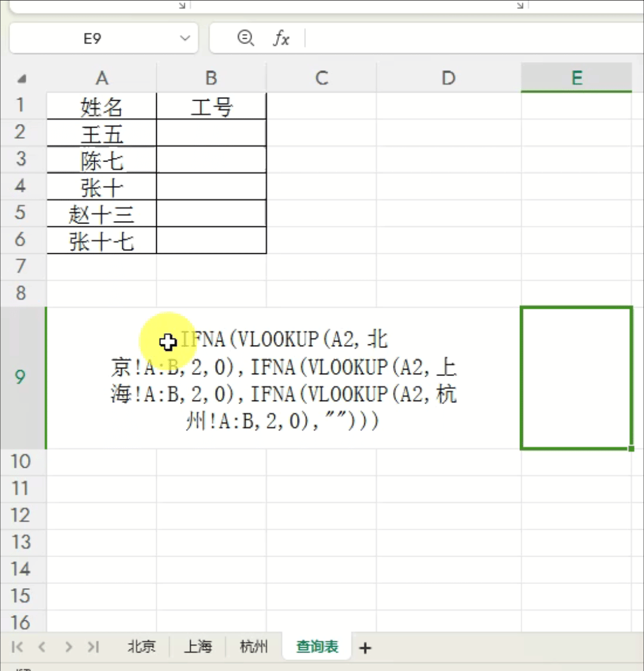644x671 pixels.
Task: Click the IFNA VLOOKUP formula text cell
Action: click(283, 380)
